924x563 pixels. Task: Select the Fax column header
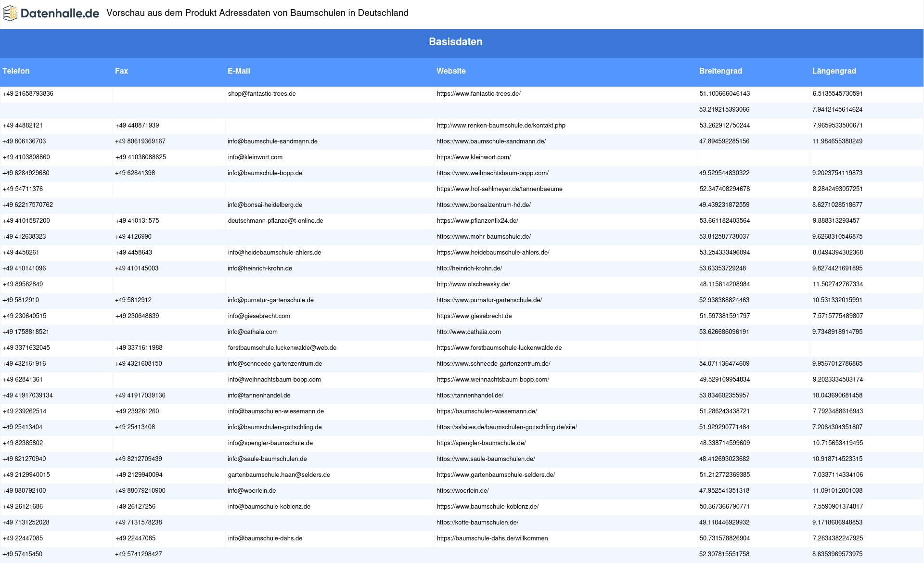pos(121,71)
